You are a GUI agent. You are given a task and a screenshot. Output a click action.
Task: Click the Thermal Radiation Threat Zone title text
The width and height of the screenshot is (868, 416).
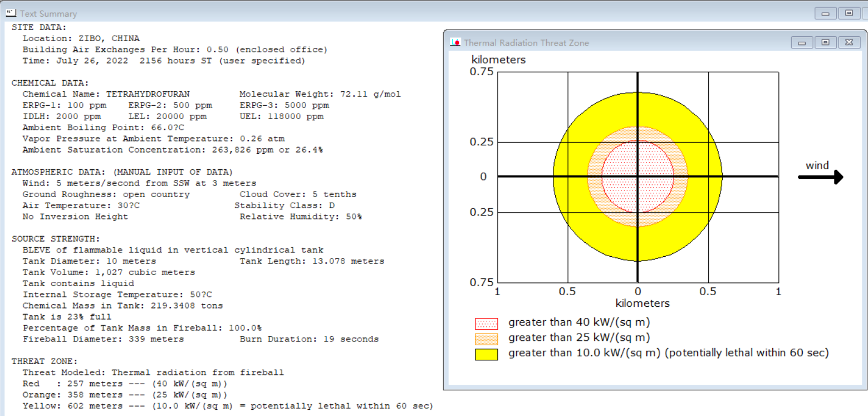tap(526, 43)
